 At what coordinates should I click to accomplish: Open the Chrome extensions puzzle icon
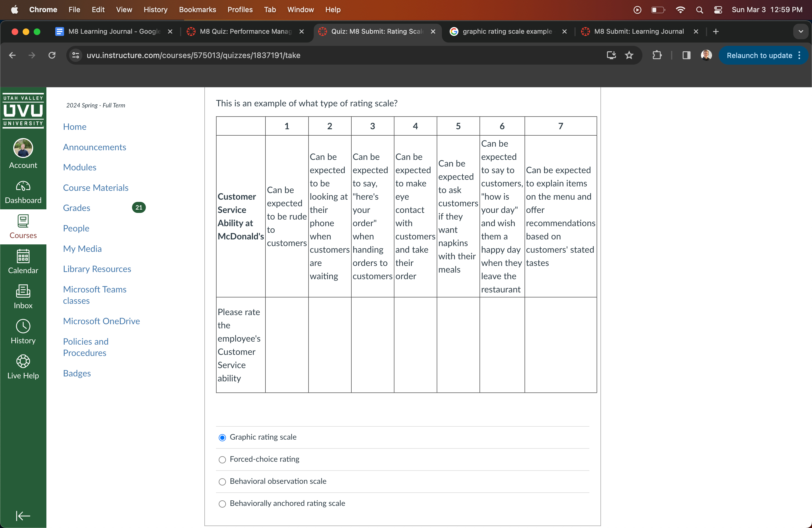pyautogui.click(x=657, y=55)
